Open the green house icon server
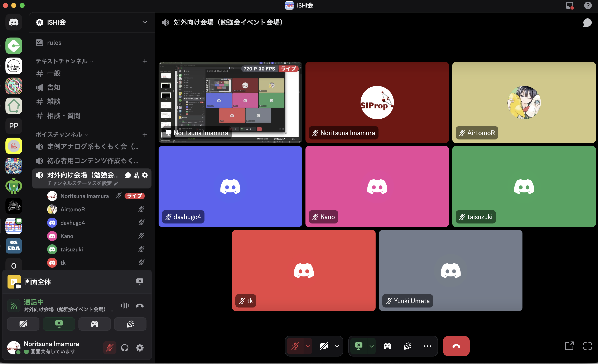Viewport: 598px width, 364px height. (x=14, y=106)
